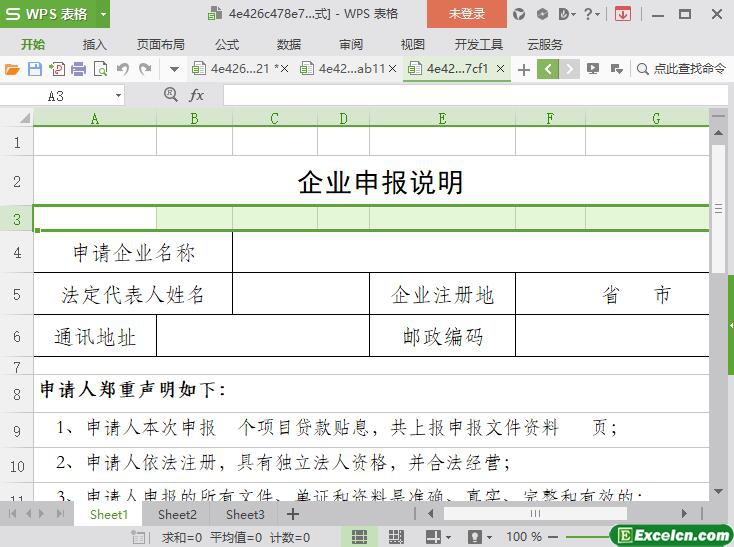Click the 未登录 login button
The width and height of the screenshot is (734, 547).
[467, 14]
